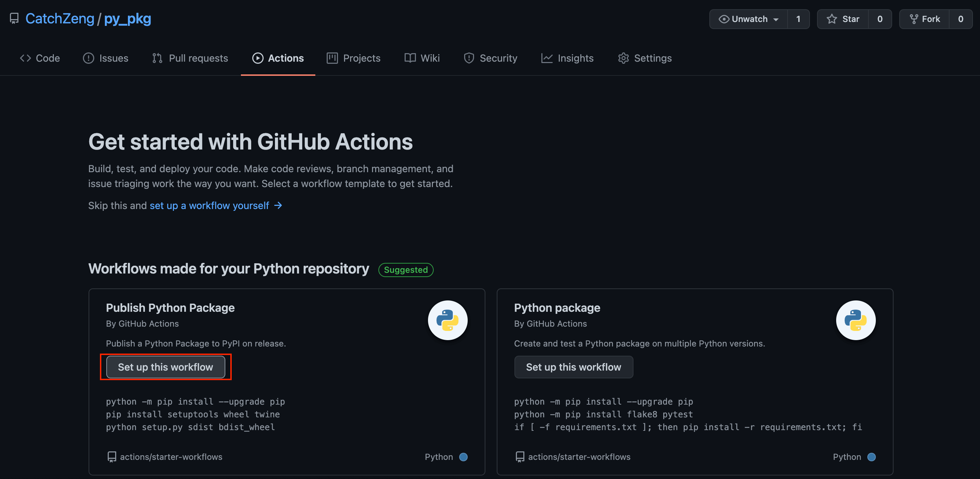Switch to the Issues tab
Viewport: 980px width, 479px height.
(x=106, y=58)
